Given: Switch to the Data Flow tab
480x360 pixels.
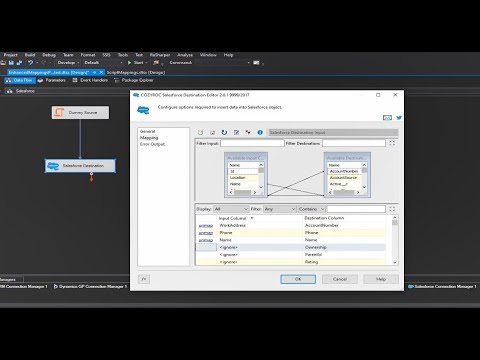Looking at the screenshot, I should 19,80.
